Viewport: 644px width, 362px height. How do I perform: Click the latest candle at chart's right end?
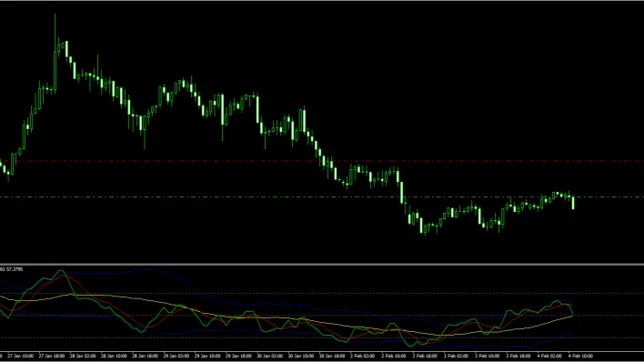pos(573,202)
